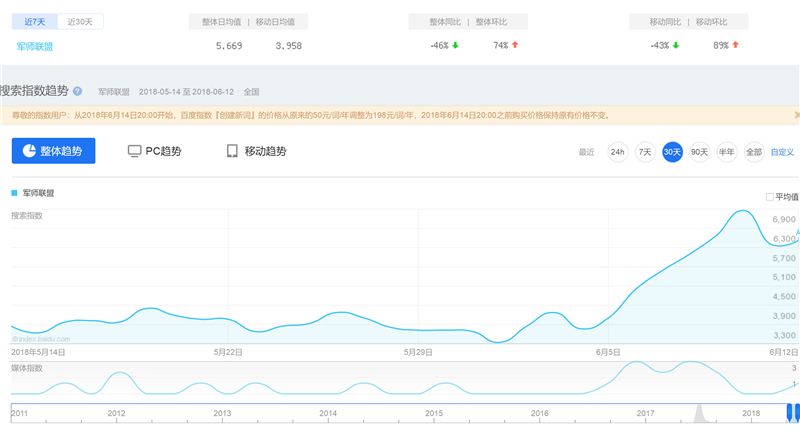800x431 pixels.
Task: Click the peak of the search index curve
Action: pyautogui.click(x=742, y=211)
